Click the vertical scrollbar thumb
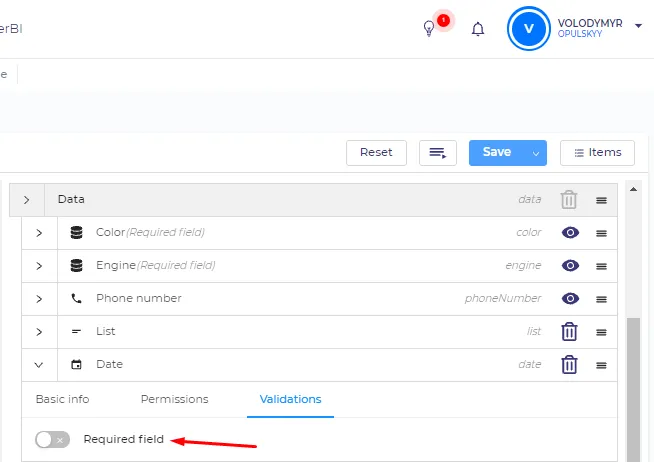This screenshot has height=462, width=654. pyautogui.click(x=633, y=389)
